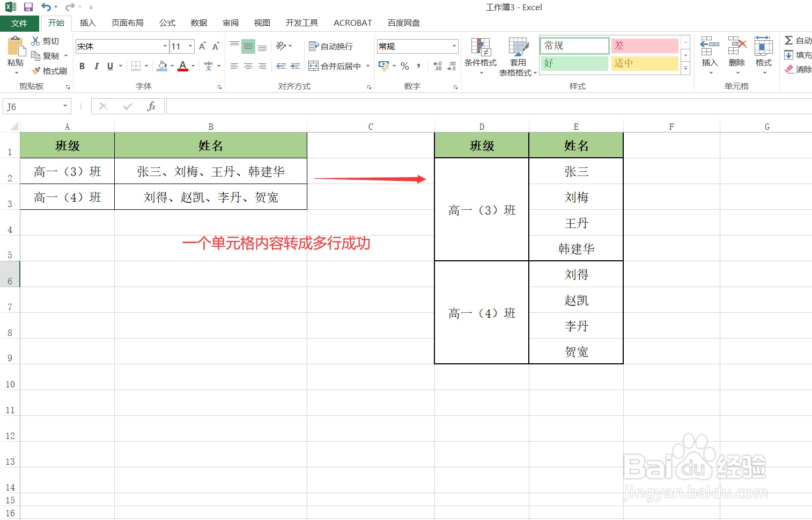812x520 pixels.
Task: Toggle middle vertical alignment
Action: 248,46
